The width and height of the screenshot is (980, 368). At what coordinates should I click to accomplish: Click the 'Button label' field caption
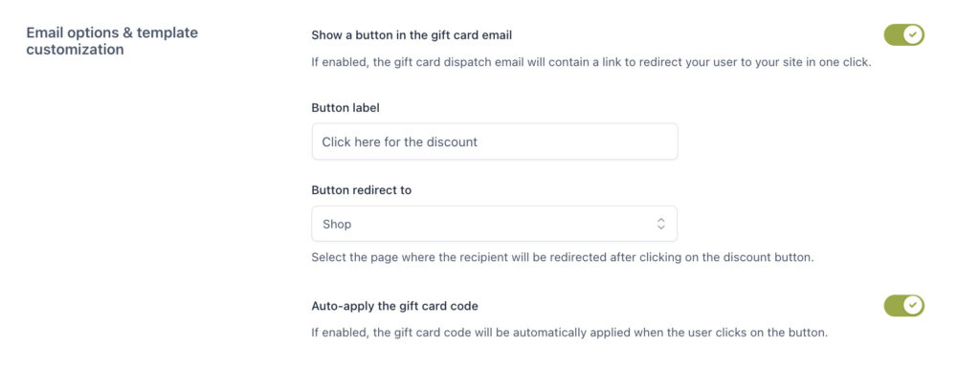coord(345,107)
